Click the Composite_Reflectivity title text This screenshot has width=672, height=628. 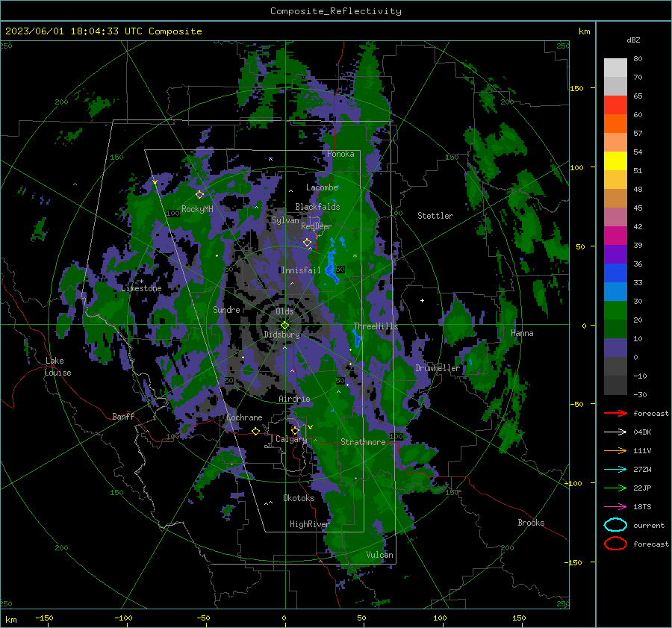335,11
